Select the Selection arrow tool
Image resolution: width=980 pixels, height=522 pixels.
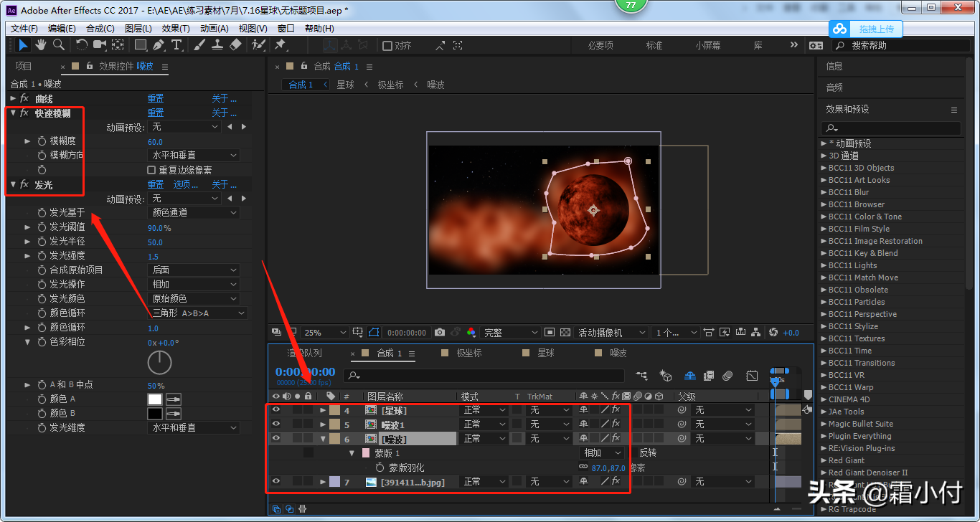[x=24, y=45]
